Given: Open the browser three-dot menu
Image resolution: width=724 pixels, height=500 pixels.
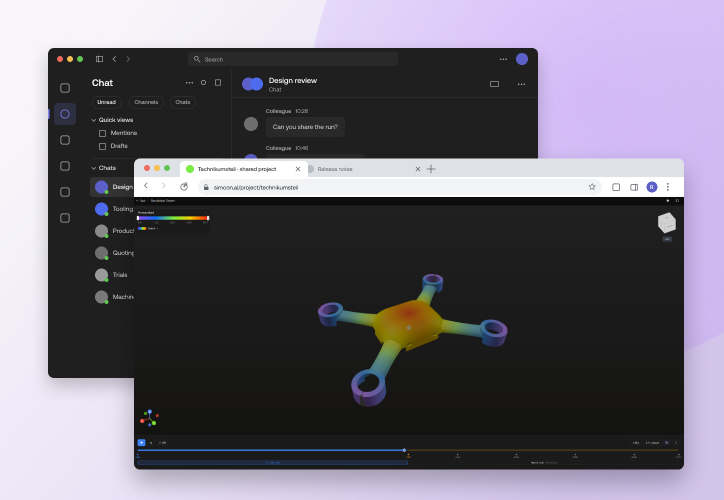Looking at the screenshot, I should 668,187.
